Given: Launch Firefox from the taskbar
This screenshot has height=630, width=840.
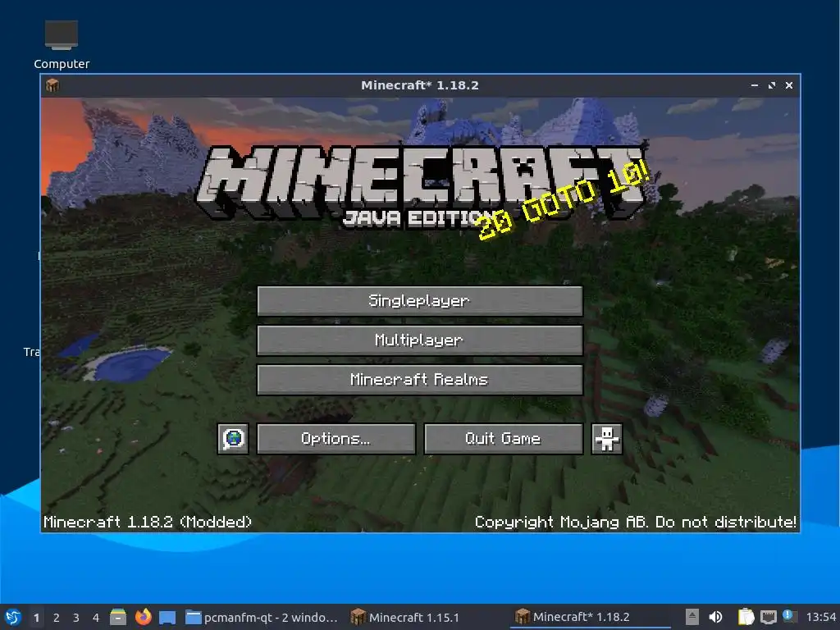Looking at the screenshot, I should [143, 617].
